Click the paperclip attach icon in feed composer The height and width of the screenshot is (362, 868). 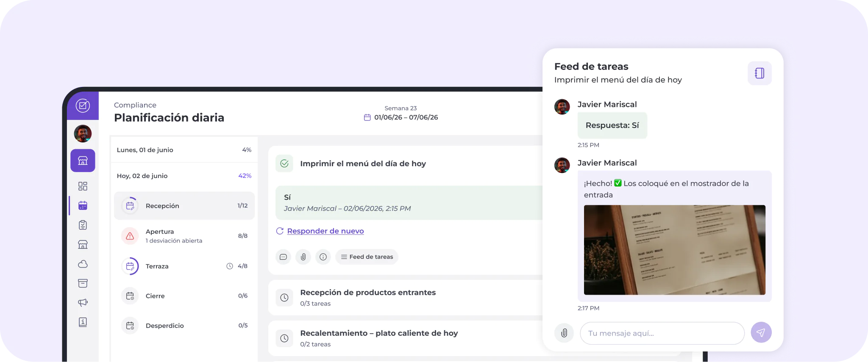(x=564, y=333)
